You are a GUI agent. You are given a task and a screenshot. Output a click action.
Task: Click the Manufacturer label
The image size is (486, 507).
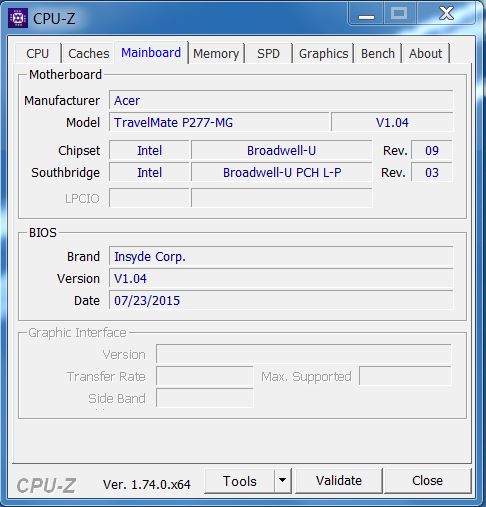click(62, 100)
